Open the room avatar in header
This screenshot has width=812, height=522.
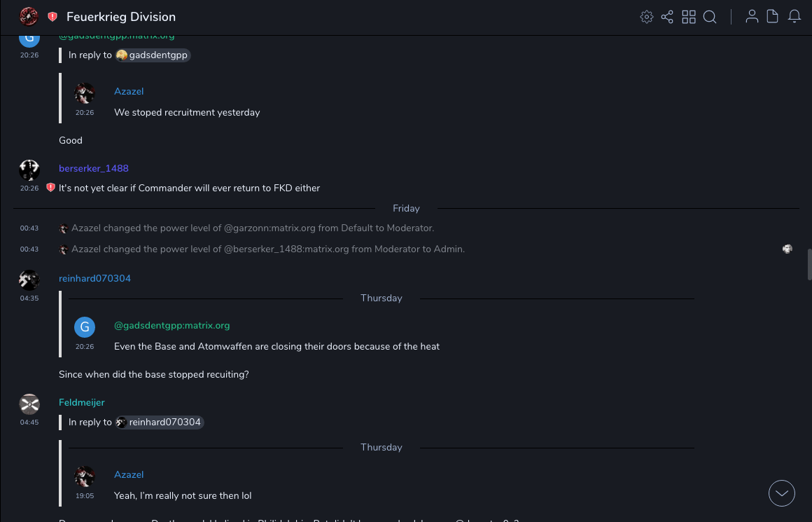(29, 16)
